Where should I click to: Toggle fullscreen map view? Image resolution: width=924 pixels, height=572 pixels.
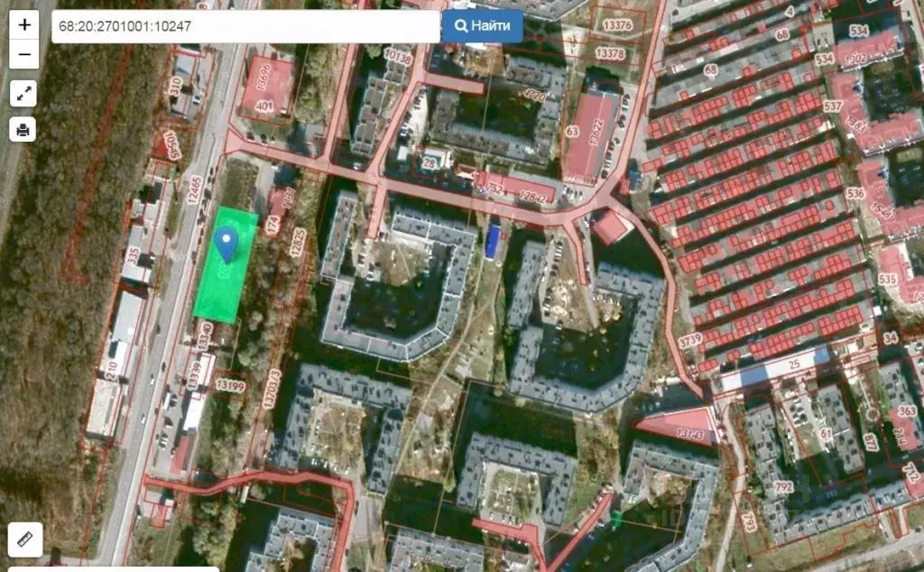point(23,94)
